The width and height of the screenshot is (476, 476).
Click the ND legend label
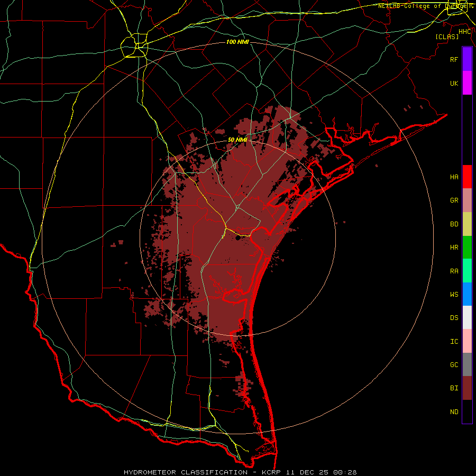click(454, 411)
